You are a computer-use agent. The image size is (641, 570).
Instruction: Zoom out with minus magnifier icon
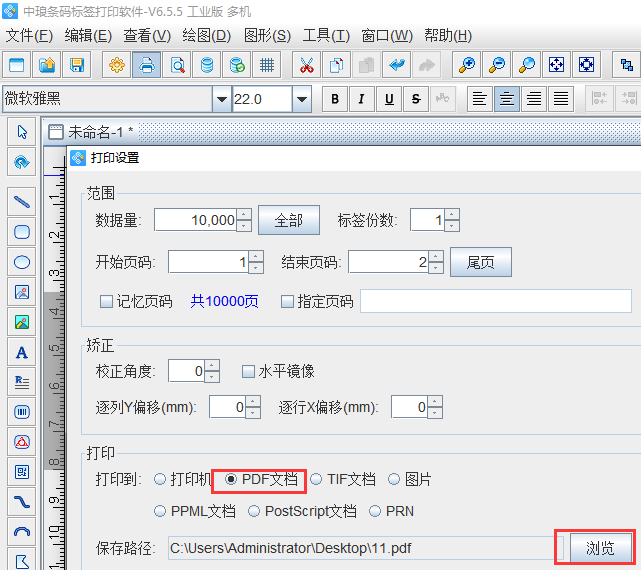(x=497, y=65)
